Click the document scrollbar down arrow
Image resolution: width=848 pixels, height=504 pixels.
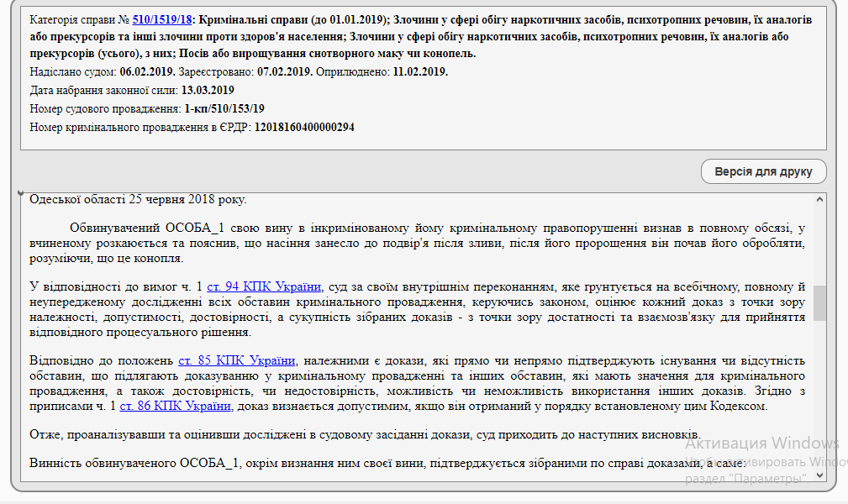coord(819,475)
